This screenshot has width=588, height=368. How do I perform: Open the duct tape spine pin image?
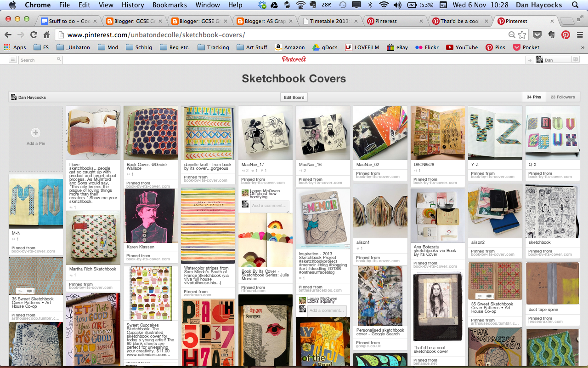tap(553, 284)
